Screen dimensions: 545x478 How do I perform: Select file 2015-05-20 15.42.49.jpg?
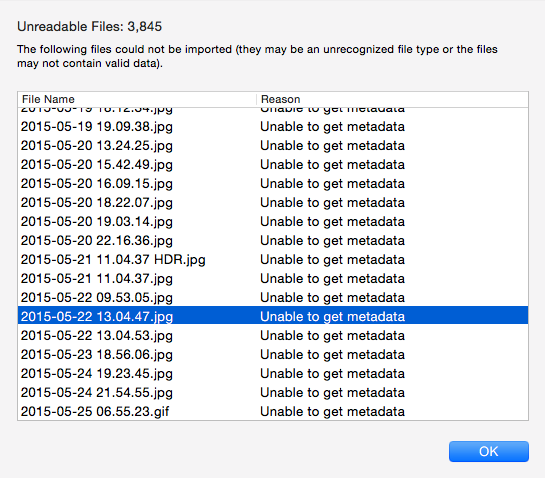[273, 164]
